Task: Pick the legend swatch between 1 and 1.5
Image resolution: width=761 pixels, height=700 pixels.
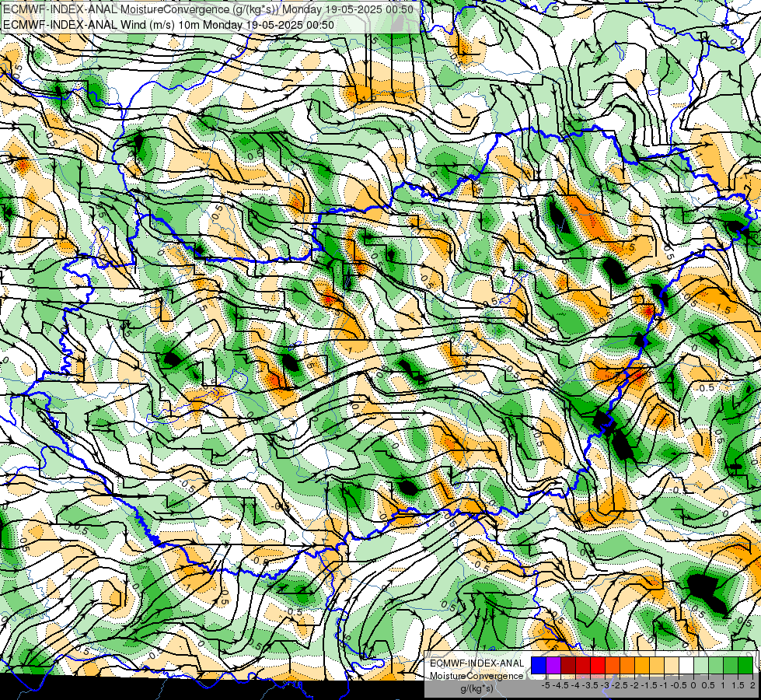Action: pos(731,666)
